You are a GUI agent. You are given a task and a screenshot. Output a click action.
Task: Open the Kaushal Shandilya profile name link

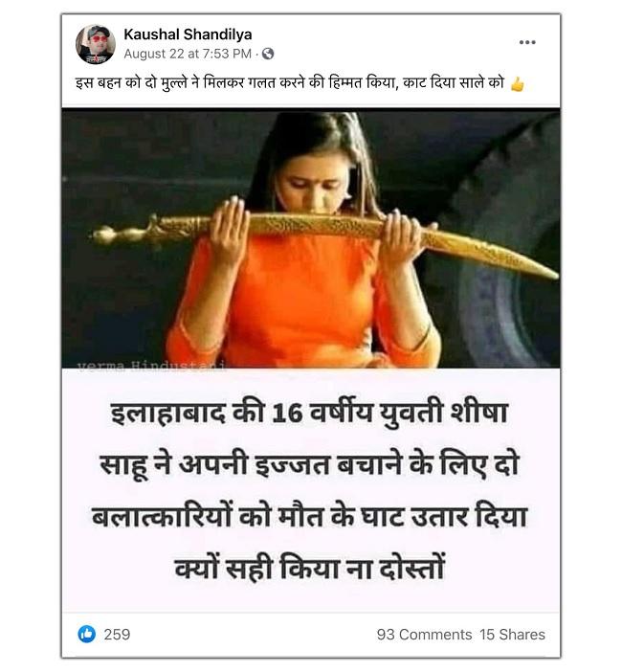click(188, 34)
